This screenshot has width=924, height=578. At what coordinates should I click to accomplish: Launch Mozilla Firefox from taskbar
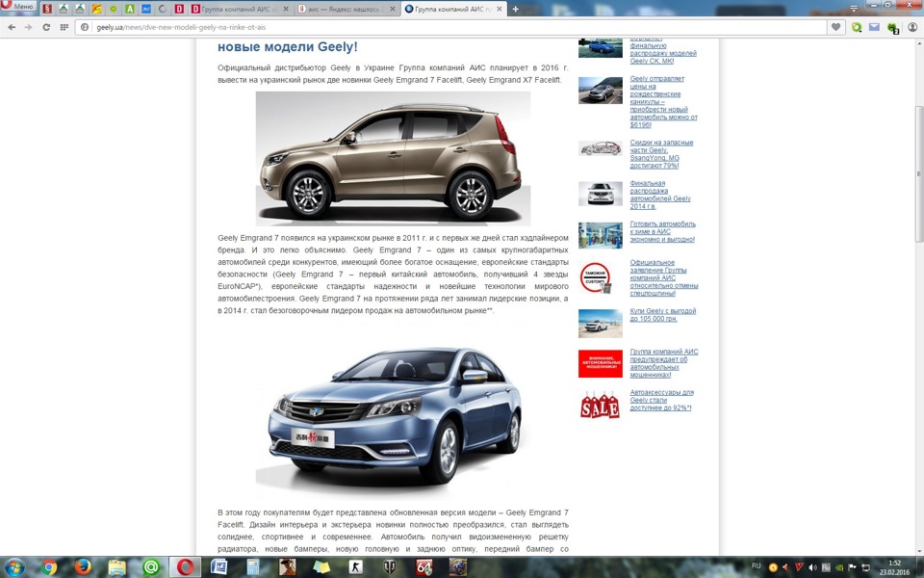[x=83, y=566]
